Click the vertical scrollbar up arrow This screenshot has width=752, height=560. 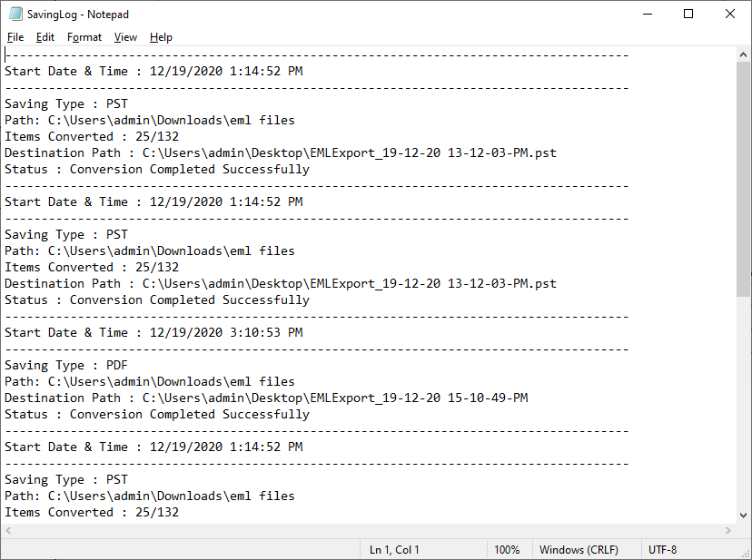click(743, 54)
